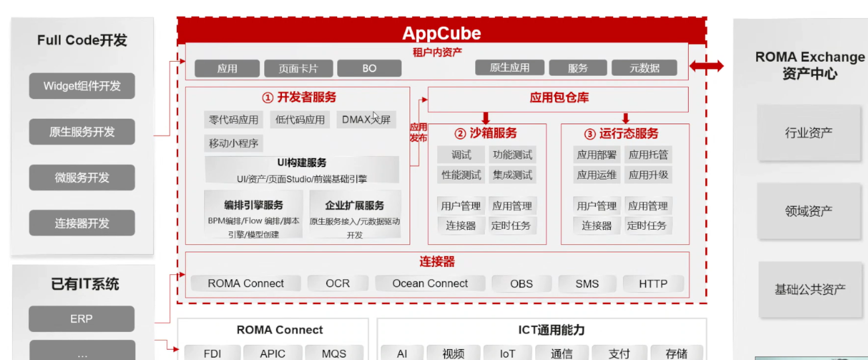Open the DMAX大屏 box
Screen dimensions: 868x360
[366, 120]
